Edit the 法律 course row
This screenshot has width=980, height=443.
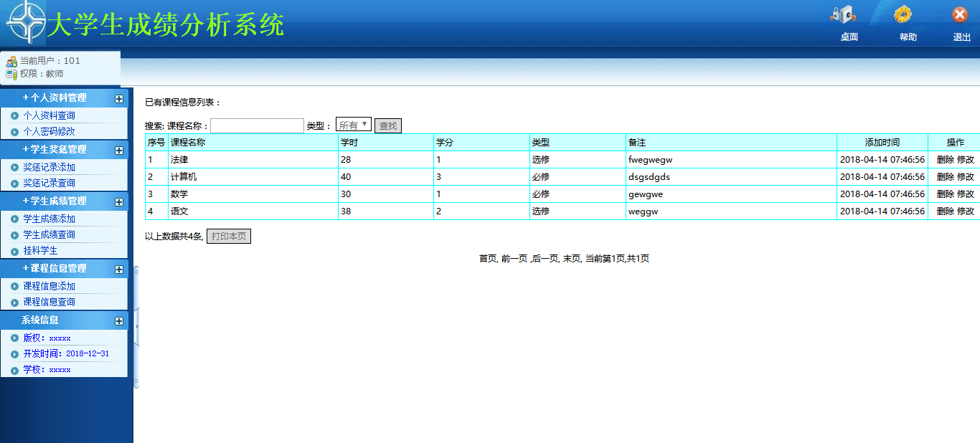966,160
